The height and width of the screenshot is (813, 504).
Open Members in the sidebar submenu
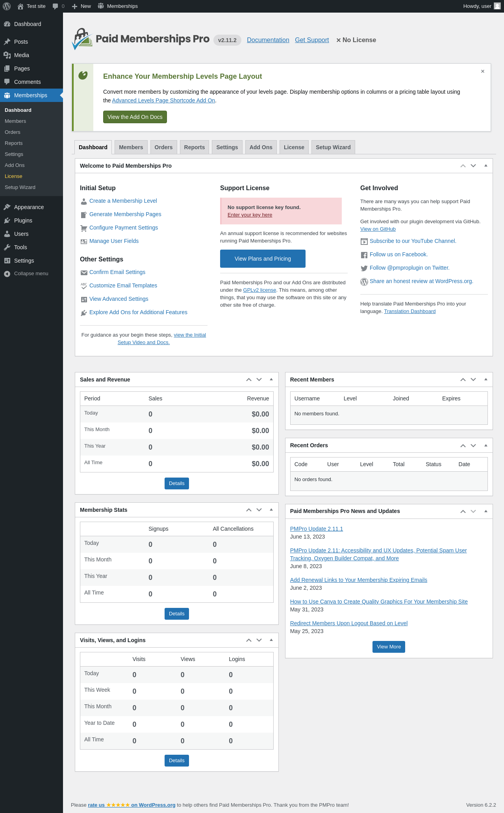(x=31, y=121)
